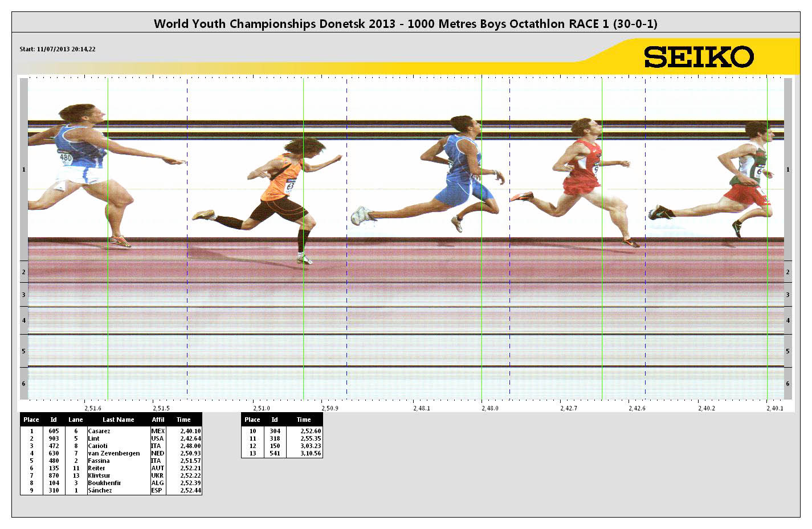Click the 2,50.9 time marker
The height and width of the screenshot is (529, 812).
pyautogui.click(x=329, y=408)
